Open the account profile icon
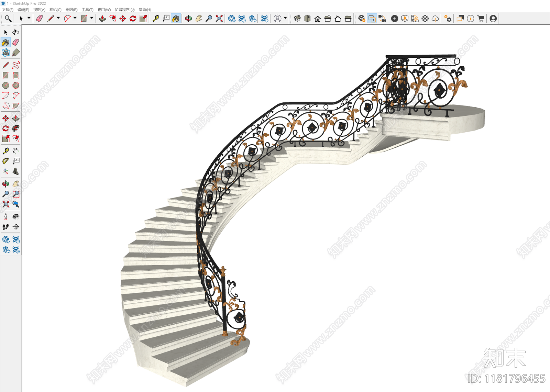The width and height of the screenshot is (550, 392). [x=493, y=19]
